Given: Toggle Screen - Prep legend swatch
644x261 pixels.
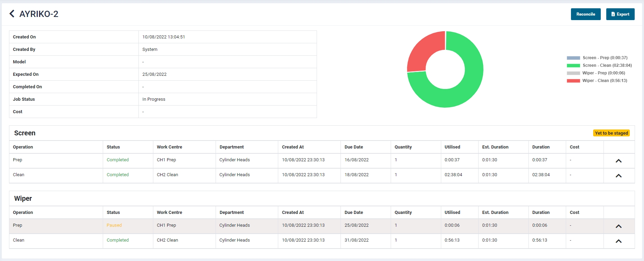Looking at the screenshot, I should tap(573, 58).
